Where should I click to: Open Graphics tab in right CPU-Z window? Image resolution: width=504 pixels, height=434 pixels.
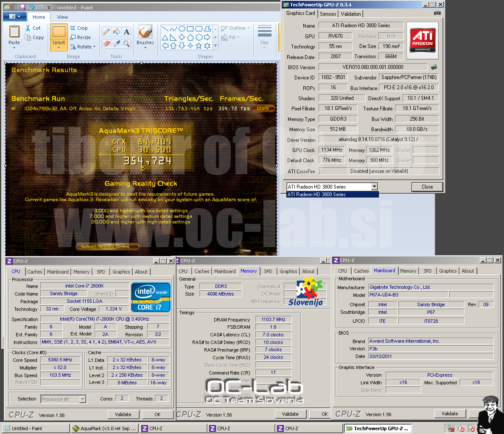point(448,271)
